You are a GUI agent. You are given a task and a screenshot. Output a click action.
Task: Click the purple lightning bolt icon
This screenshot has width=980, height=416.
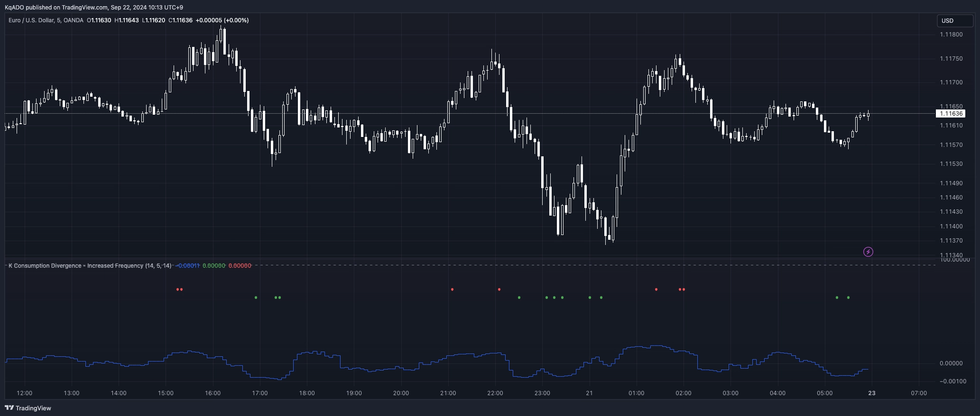click(x=868, y=252)
